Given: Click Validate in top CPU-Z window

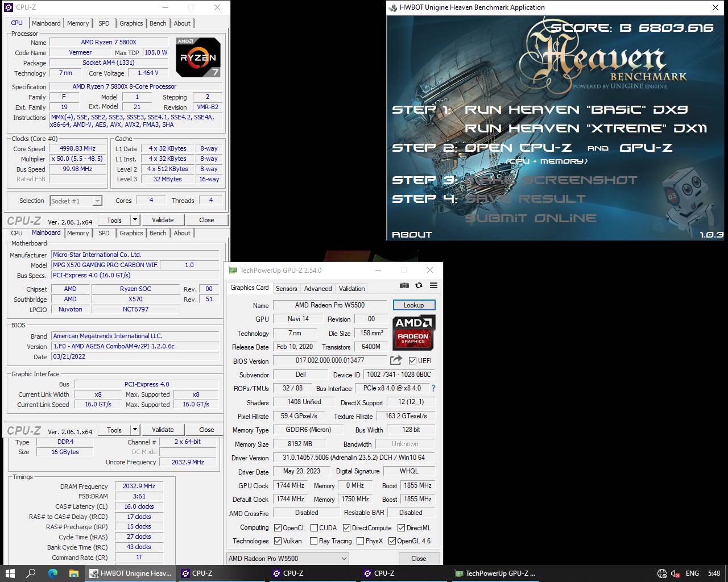Looking at the screenshot, I should (x=163, y=220).
